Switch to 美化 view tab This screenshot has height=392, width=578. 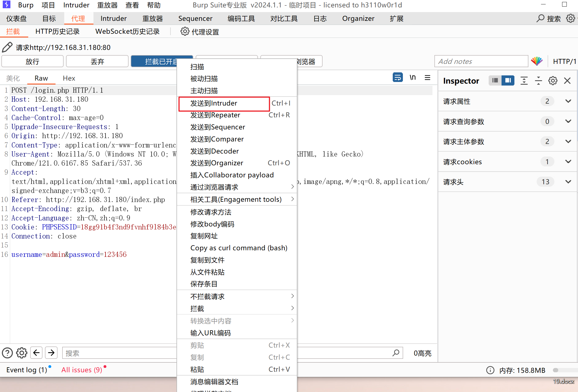(x=13, y=78)
